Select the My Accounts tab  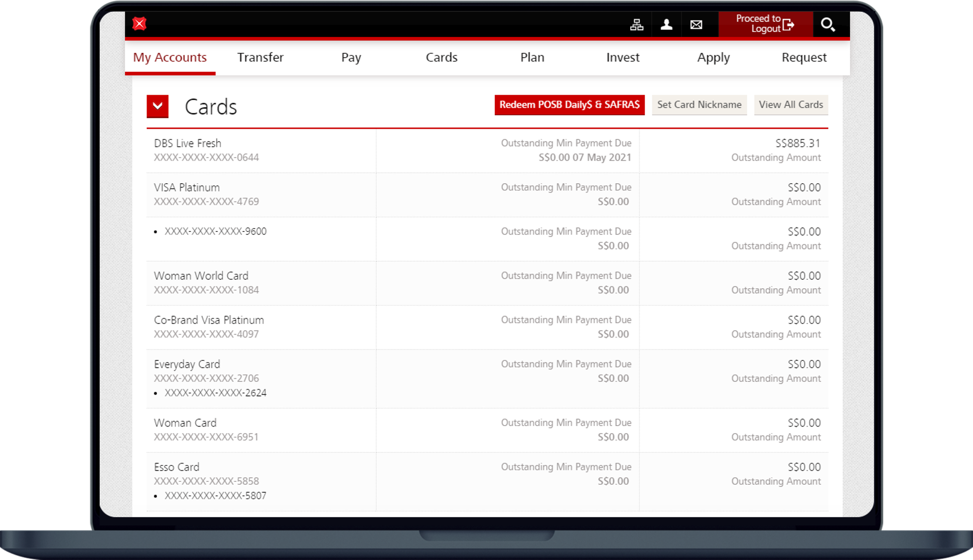point(170,57)
